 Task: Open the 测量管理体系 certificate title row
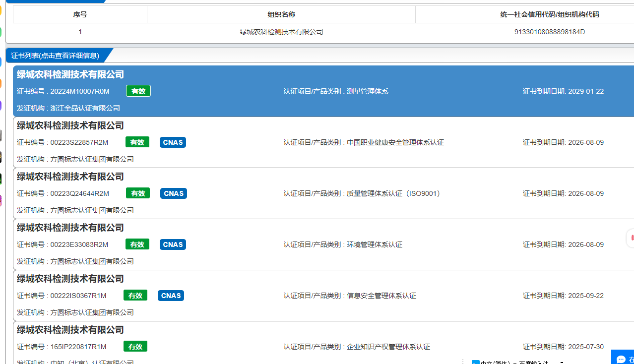point(70,74)
